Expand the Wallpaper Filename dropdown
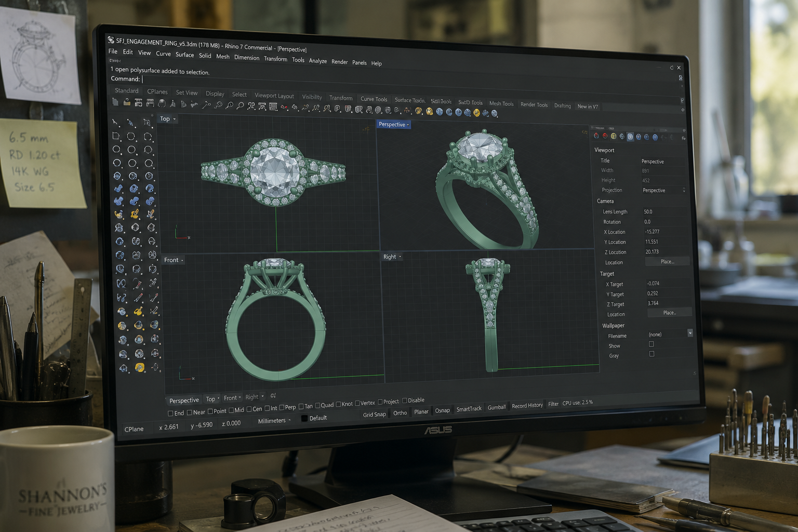798x532 pixels. (x=690, y=333)
